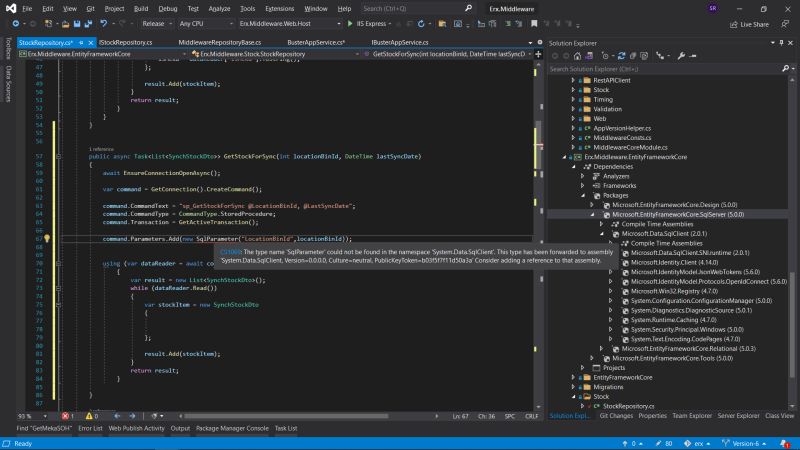Switch to BusterAppService.cs tab
The width and height of the screenshot is (800, 450).
point(316,42)
